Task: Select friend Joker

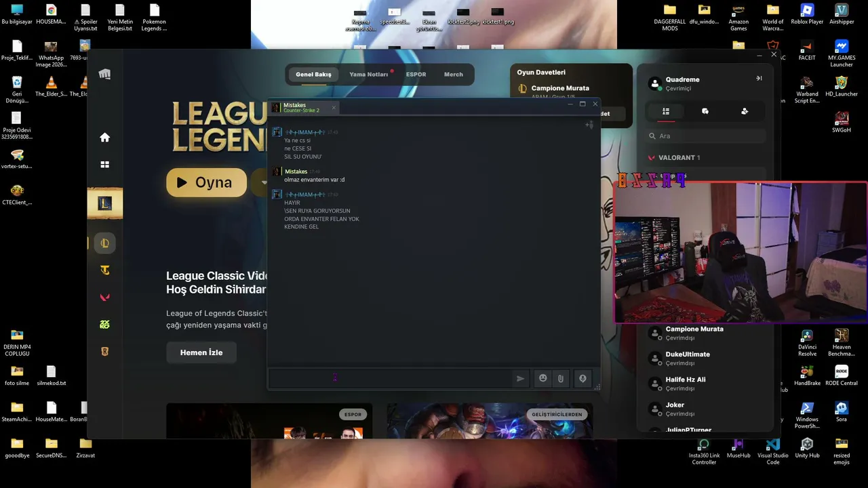Action: (x=705, y=409)
